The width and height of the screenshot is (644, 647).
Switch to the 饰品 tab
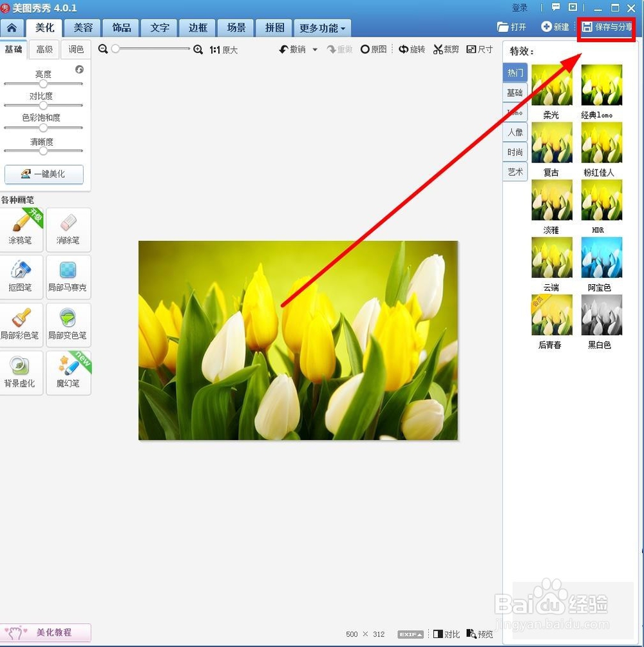point(121,28)
